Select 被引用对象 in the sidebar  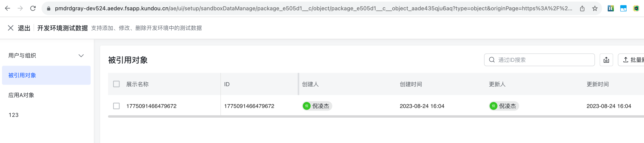pyautogui.click(x=46, y=75)
